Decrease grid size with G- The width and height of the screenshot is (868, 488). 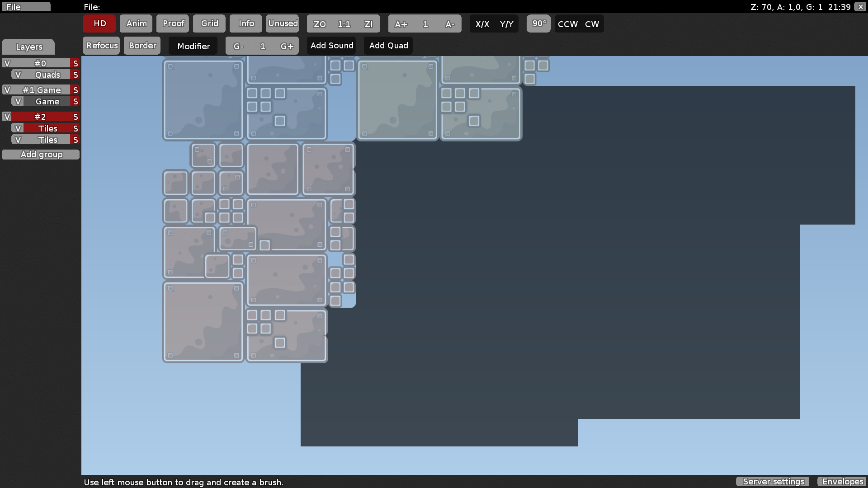coord(238,46)
